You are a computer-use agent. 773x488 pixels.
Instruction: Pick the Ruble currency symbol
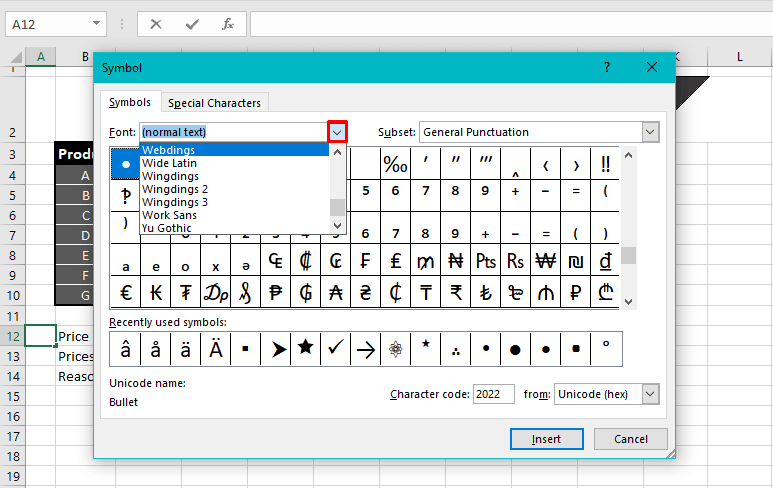coord(575,292)
